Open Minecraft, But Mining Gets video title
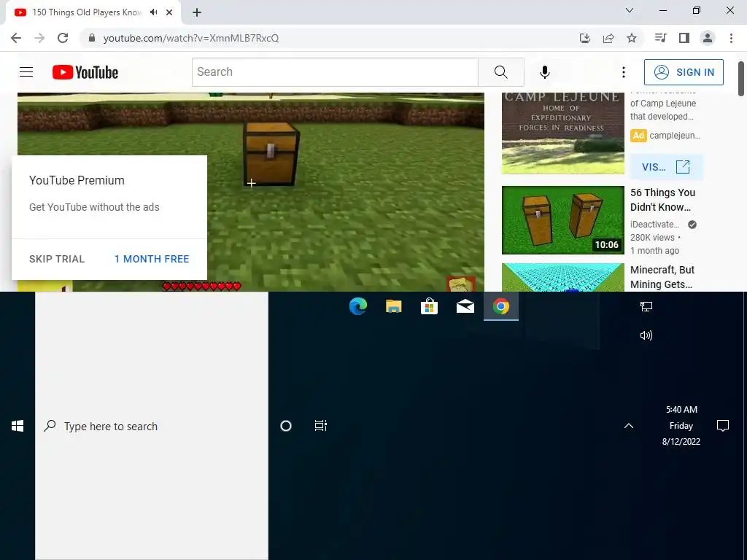This screenshot has height=560, width=747. pyautogui.click(x=662, y=277)
